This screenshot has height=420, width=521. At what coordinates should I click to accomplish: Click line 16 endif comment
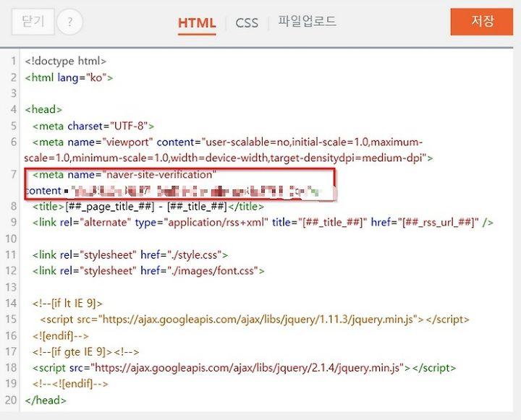(x=61, y=335)
